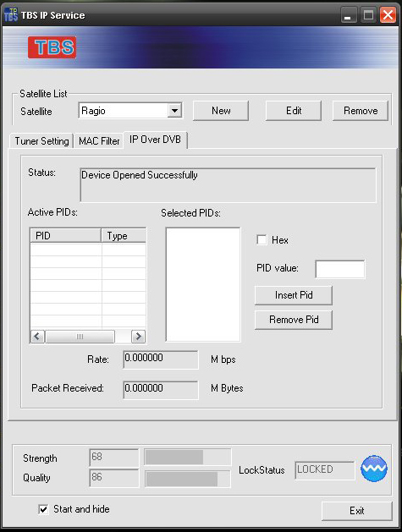402x532 pixels.
Task: Uncheck Start and hide checkbox
Action: [x=43, y=509]
